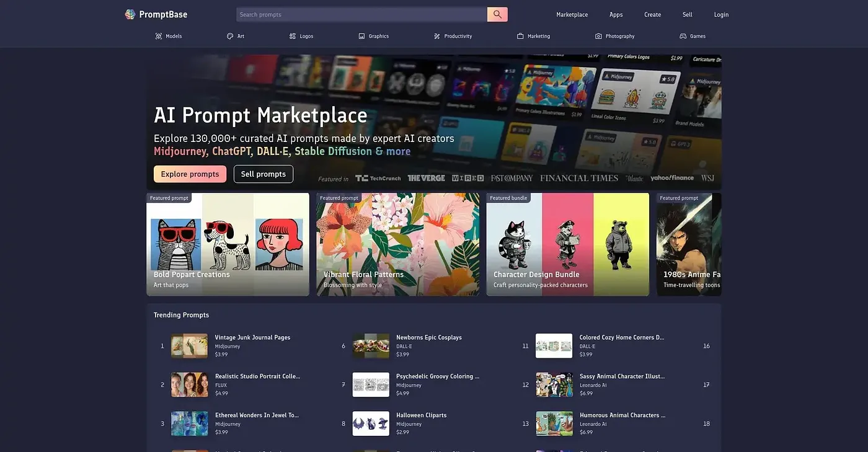Click The Verge featured logo
868x452 pixels.
(426, 178)
